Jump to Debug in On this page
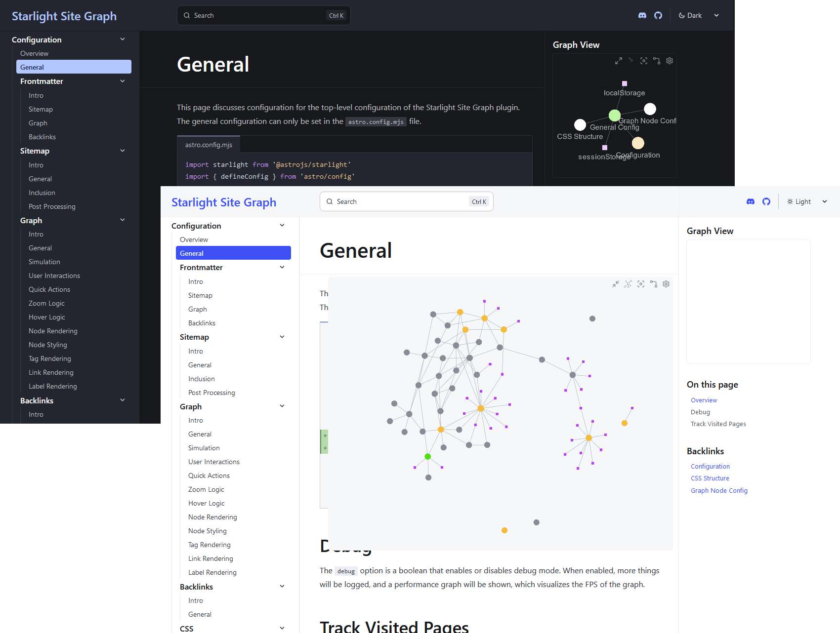This screenshot has width=840, height=633. click(700, 412)
